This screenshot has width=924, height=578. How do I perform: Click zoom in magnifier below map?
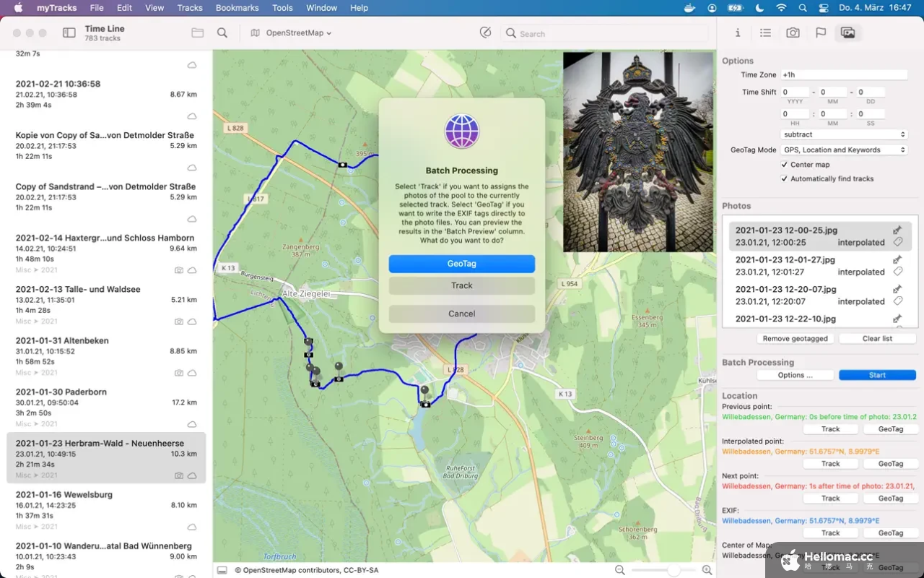coord(707,570)
